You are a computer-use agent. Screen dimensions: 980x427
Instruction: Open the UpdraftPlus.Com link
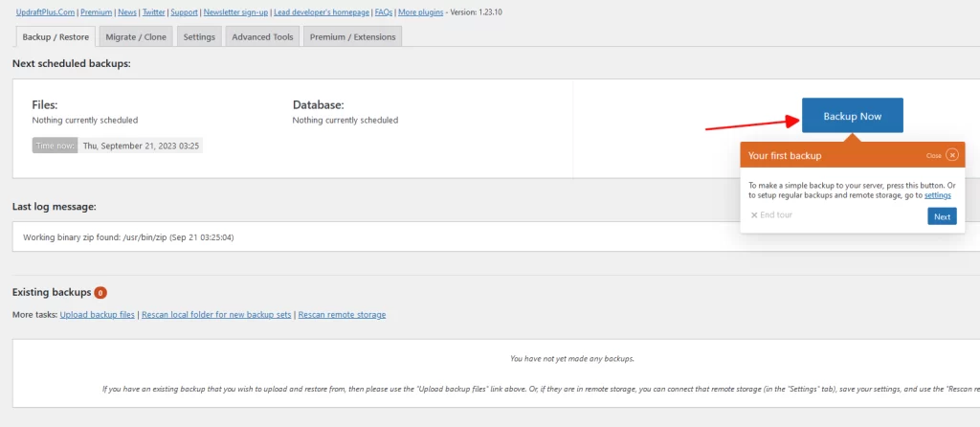[x=46, y=11]
